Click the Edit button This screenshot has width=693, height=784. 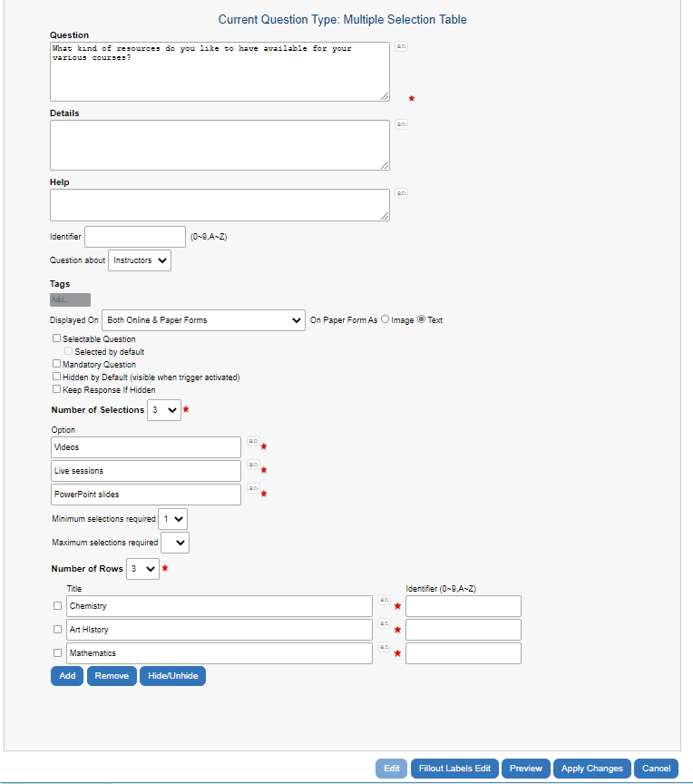392,769
